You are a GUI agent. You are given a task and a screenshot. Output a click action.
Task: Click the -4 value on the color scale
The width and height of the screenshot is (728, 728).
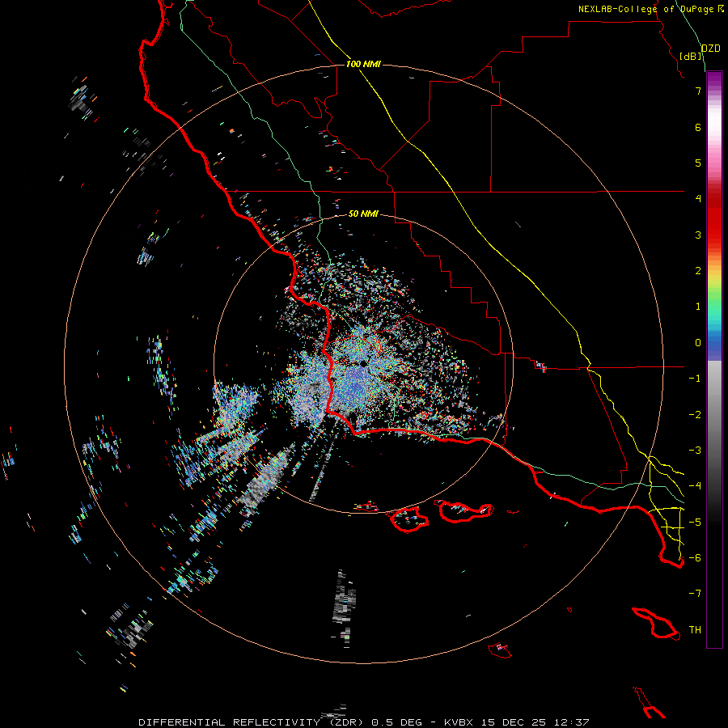695,486
